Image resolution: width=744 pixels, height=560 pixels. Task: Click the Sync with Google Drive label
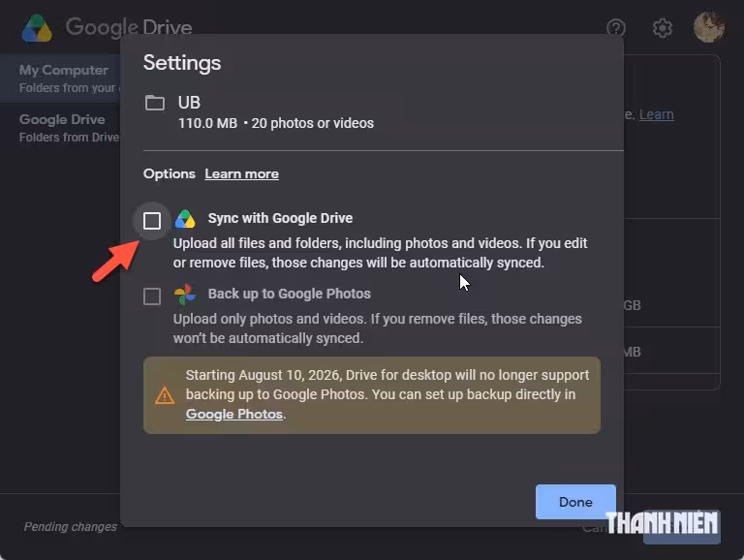(280, 218)
